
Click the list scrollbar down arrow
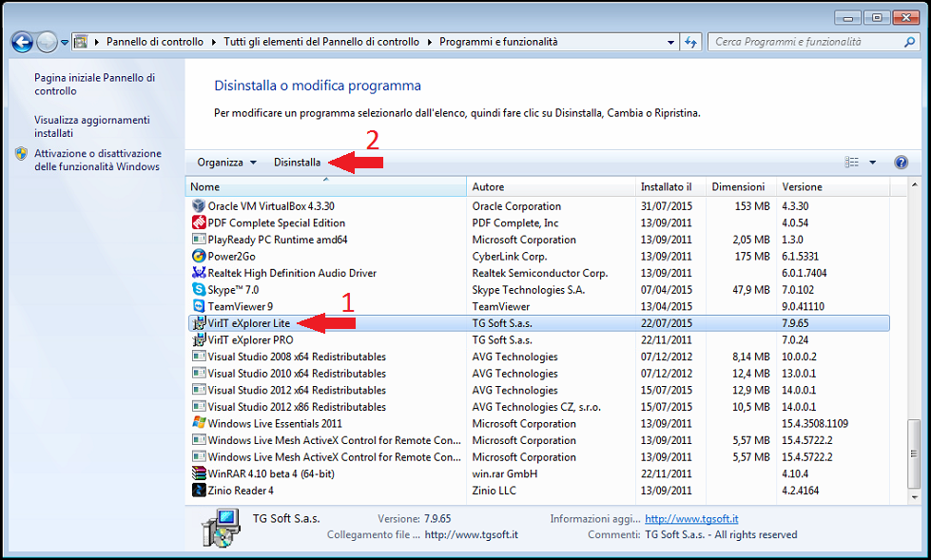(915, 497)
